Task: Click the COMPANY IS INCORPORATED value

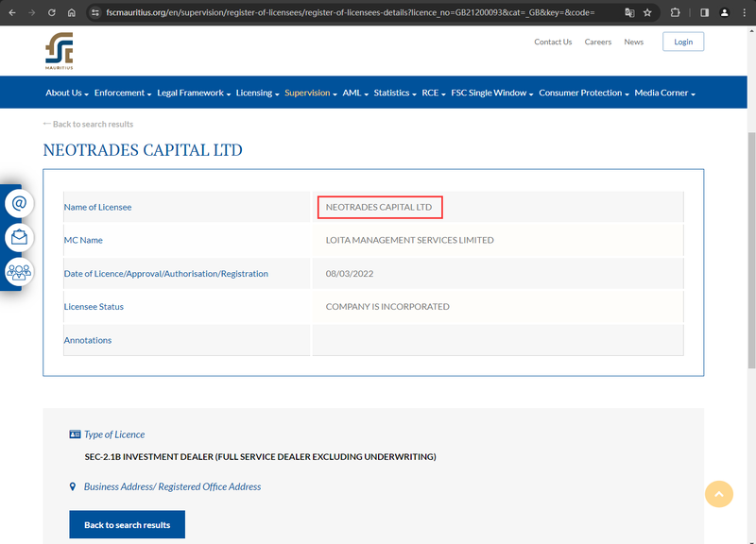Action: tap(387, 306)
